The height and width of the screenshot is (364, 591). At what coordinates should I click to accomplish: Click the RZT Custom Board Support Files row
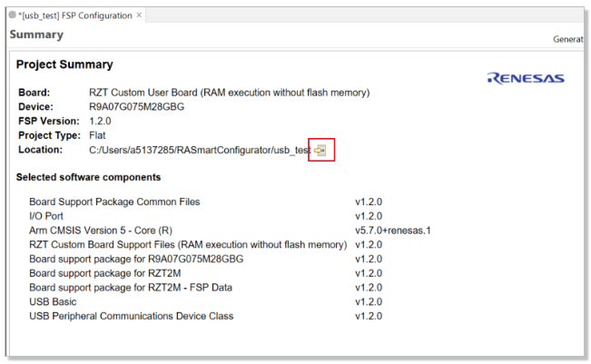(206, 245)
